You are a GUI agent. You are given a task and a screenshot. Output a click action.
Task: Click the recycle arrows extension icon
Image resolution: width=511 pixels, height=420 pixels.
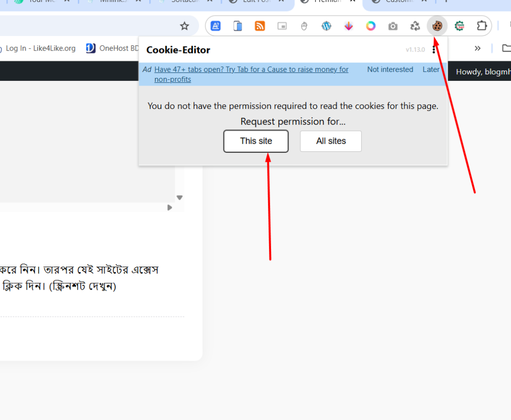click(x=415, y=26)
